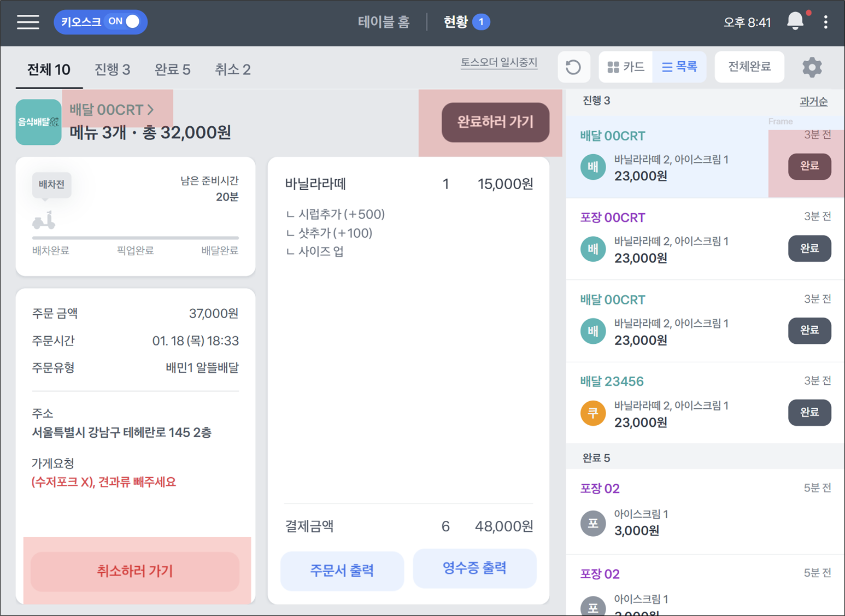Viewport: 845px width, 616px height.
Task: Click the 샷추가 (+100) option
Action: point(329,233)
